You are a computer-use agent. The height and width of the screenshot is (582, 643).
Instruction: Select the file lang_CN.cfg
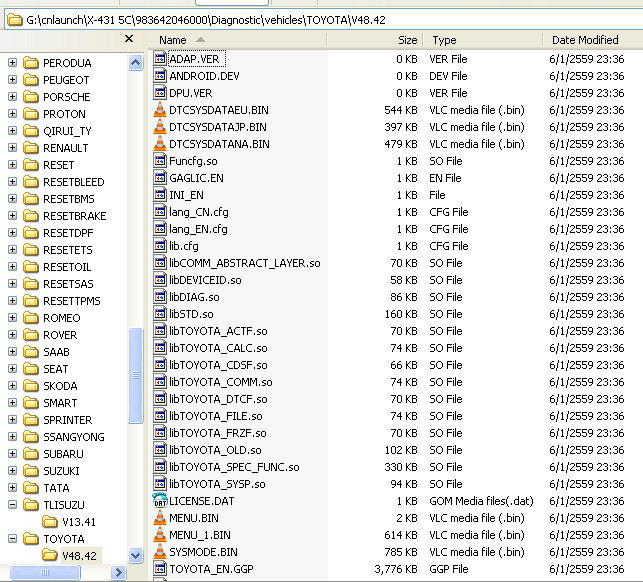click(199, 212)
